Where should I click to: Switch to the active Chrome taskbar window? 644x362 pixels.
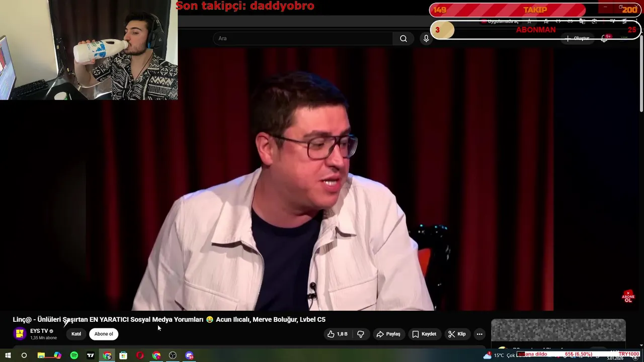107,355
